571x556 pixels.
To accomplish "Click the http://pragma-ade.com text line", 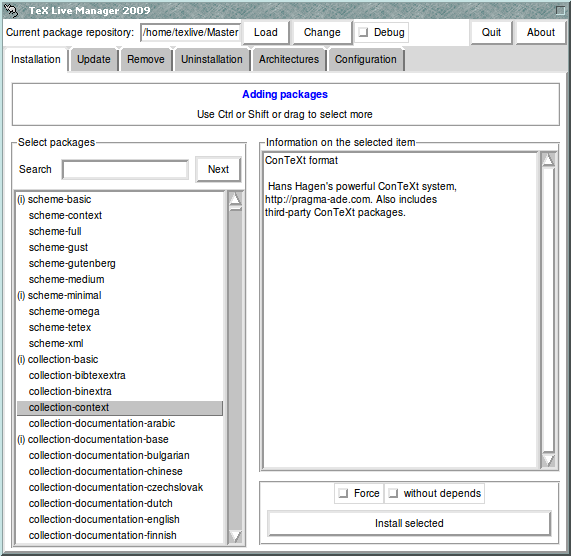I will click(x=351, y=200).
